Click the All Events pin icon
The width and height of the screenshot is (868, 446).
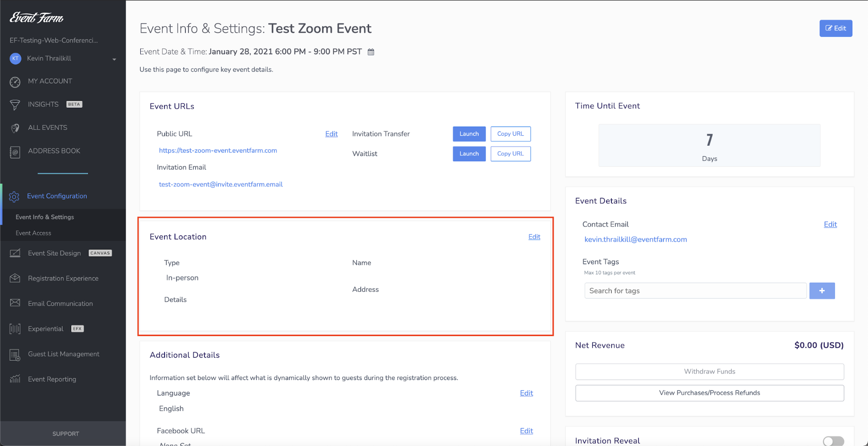point(15,128)
